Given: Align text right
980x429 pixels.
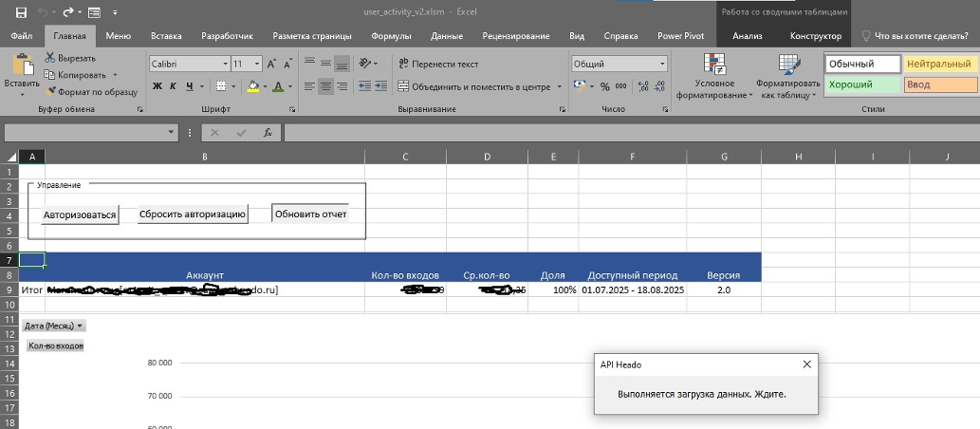Looking at the screenshot, I should (342, 86).
